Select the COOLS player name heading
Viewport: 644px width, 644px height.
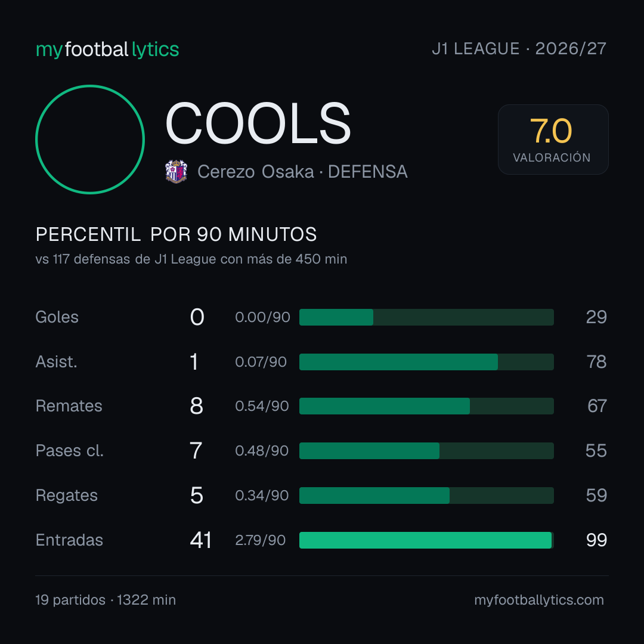(x=258, y=123)
